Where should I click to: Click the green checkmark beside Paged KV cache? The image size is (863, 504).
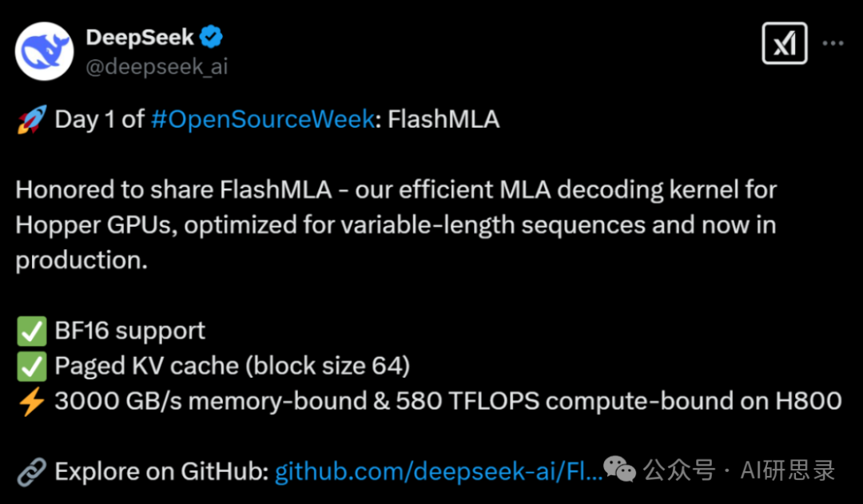point(31,367)
